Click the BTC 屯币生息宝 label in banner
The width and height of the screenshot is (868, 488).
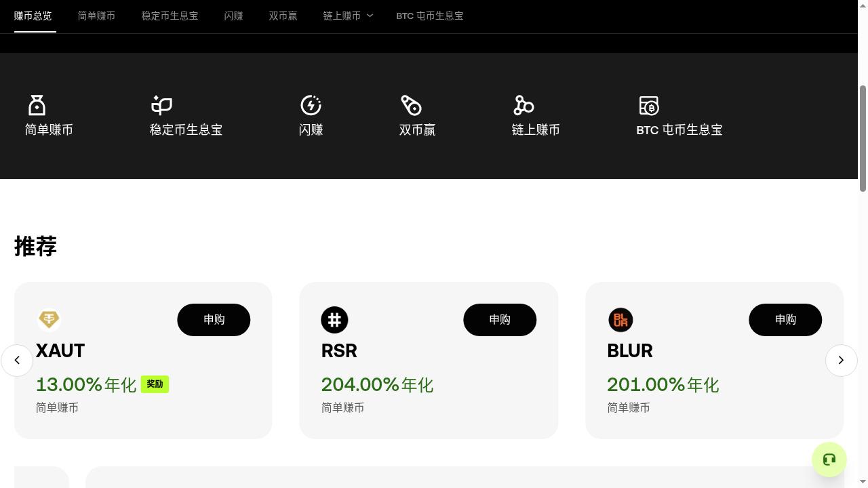point(679,129)
